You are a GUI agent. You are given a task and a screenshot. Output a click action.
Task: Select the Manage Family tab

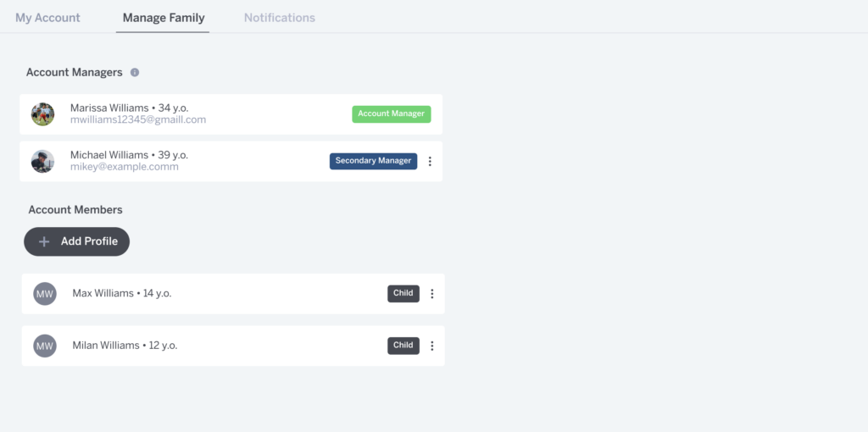pyautogui.click(x=164, y=18)
